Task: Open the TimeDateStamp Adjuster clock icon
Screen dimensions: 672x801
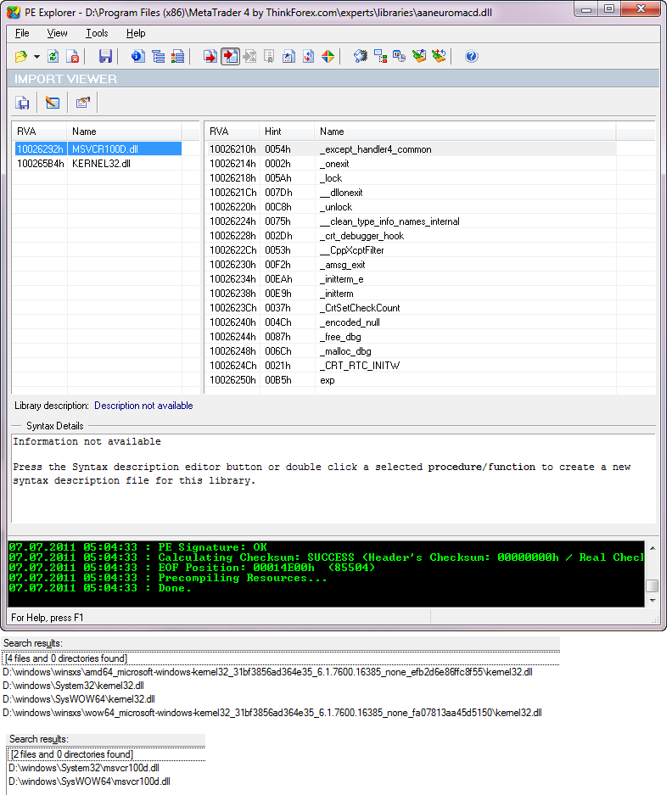Action: pyautogui.click(x=400, y=57)
